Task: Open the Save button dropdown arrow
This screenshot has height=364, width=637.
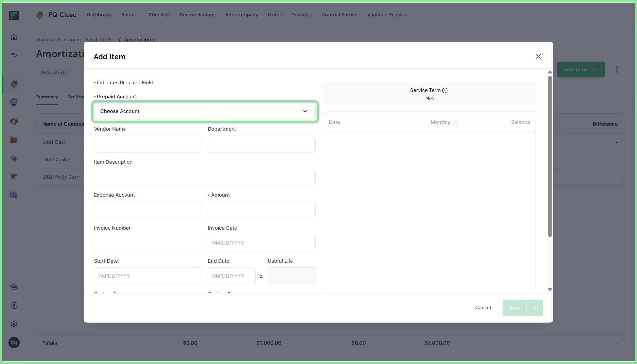Action: [x=535, y=308]
